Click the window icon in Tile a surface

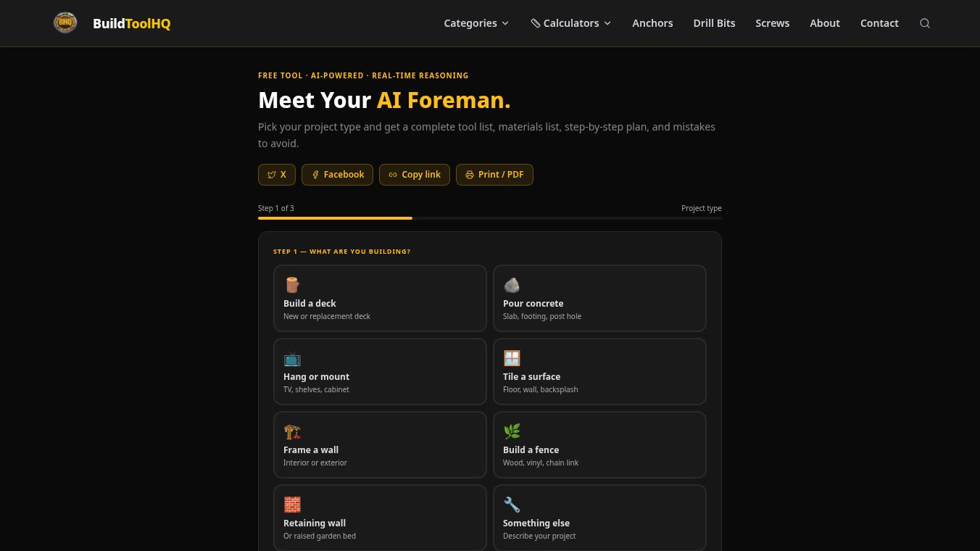(512, 358)
